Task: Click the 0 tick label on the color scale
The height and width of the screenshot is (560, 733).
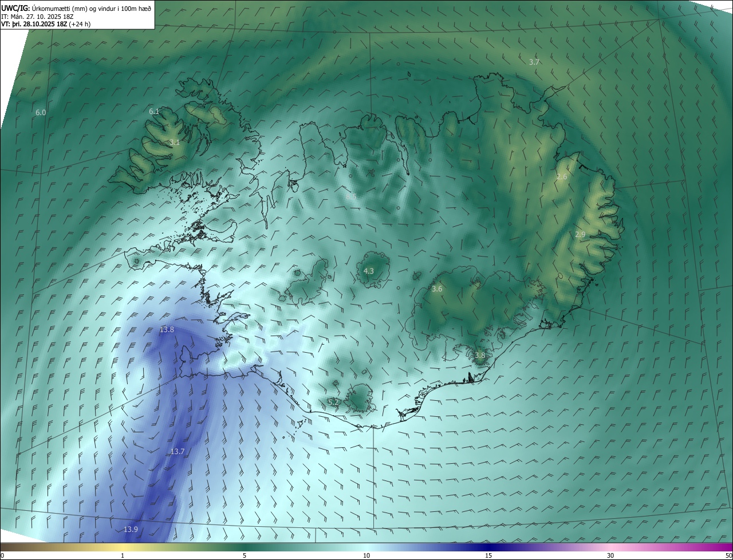Action: [x=2, y=555]
